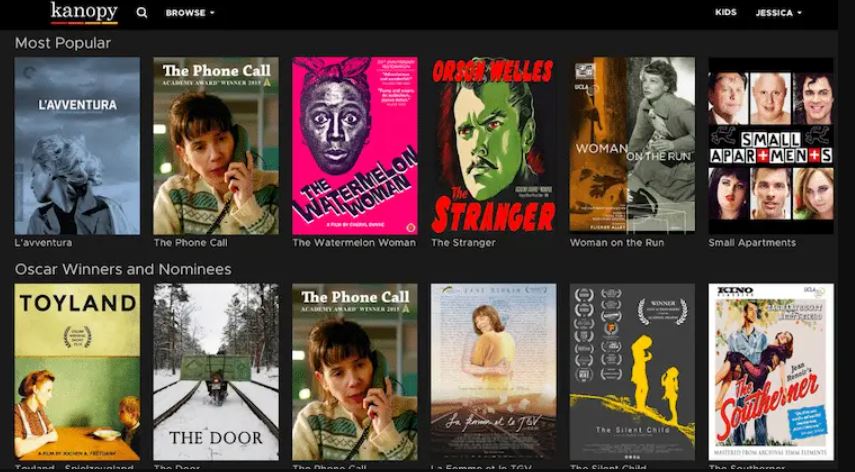Open The Southerner poster
Screen dimensions: 855x472
click(x=771, y=372)
